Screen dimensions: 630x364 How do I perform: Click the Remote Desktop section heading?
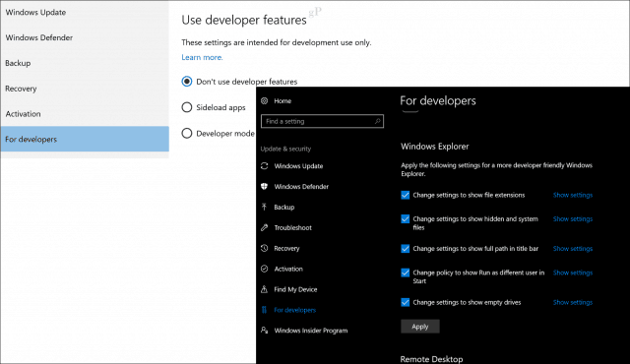[431, 359]
